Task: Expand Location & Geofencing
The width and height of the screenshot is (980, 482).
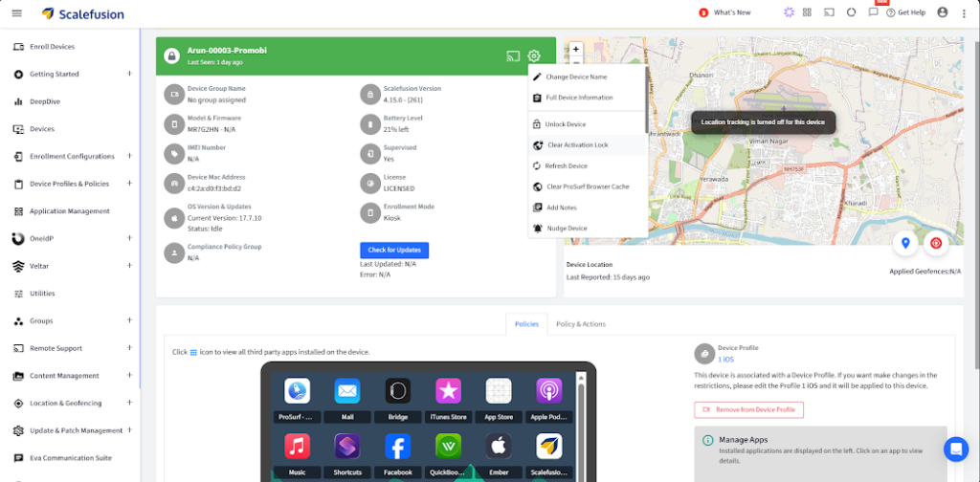Action: pyautogui.click(x=129, y=403)
